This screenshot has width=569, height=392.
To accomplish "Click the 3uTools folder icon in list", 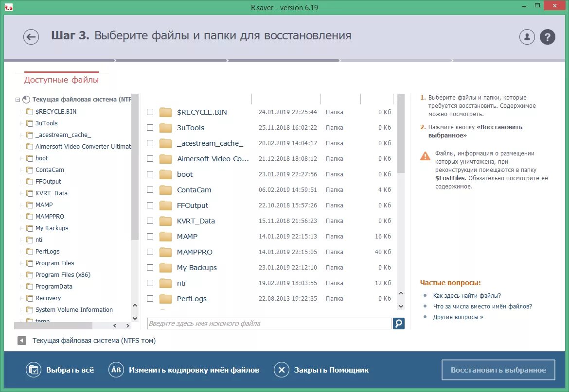I will point(165,128).
